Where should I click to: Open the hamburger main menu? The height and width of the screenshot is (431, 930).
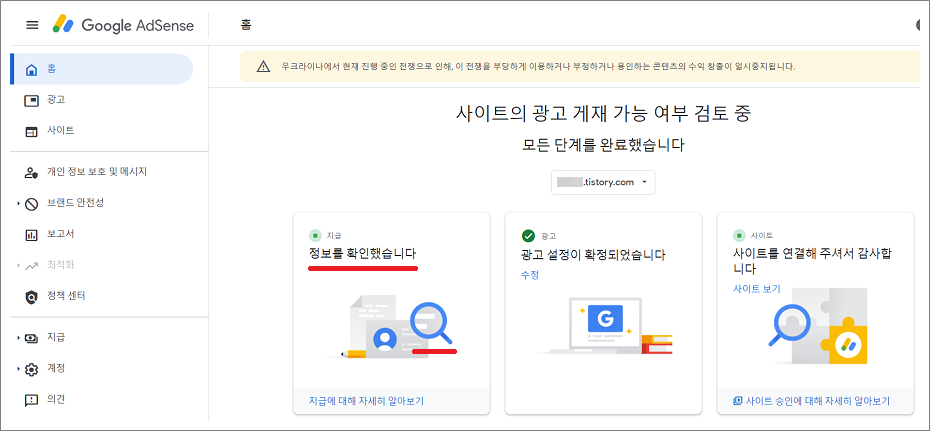[32, 25]
